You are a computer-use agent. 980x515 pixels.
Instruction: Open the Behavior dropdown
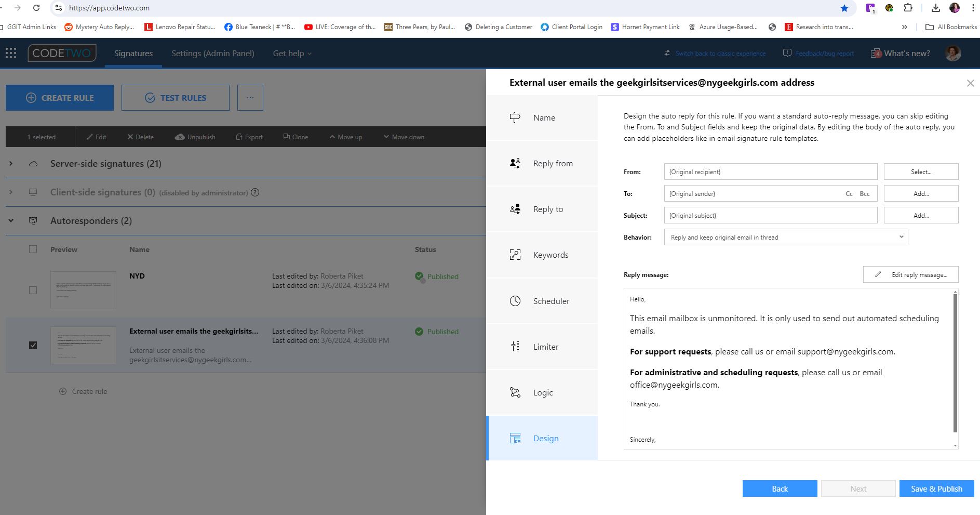(x=785, y=237)
